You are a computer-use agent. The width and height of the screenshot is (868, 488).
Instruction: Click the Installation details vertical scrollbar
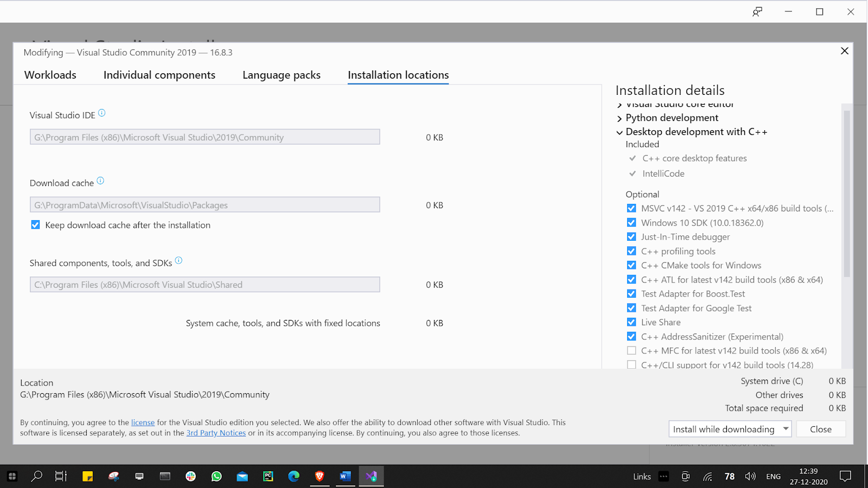click(x=846, y=194)
